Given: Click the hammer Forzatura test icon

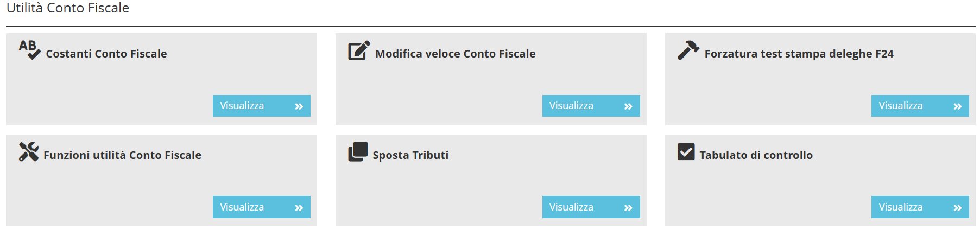Looking at the screenshot, I should pyautogui.click(x=688, y=50).
